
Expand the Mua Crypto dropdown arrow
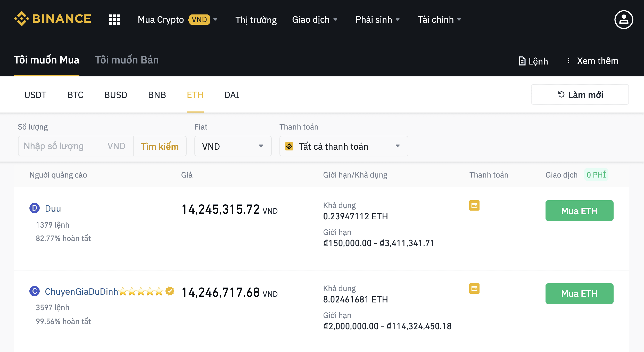coord(215,20)
